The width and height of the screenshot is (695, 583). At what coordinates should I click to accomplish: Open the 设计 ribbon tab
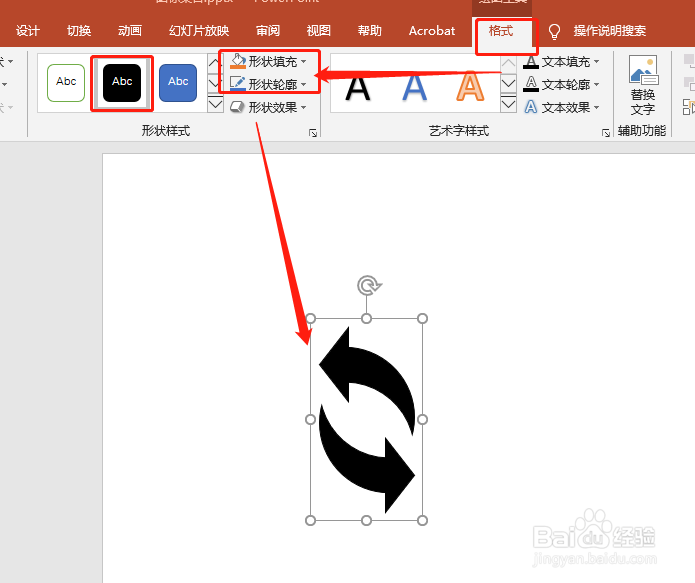(x=27, y=31)
